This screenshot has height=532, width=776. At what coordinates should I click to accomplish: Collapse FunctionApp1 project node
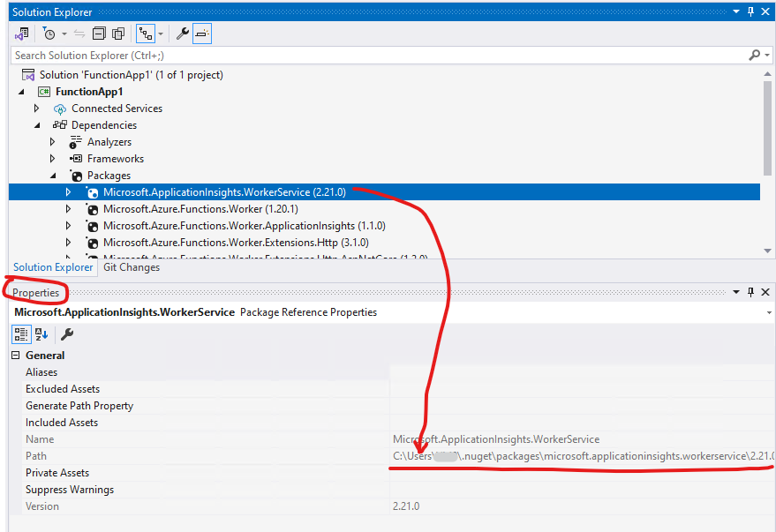[21, 92]
